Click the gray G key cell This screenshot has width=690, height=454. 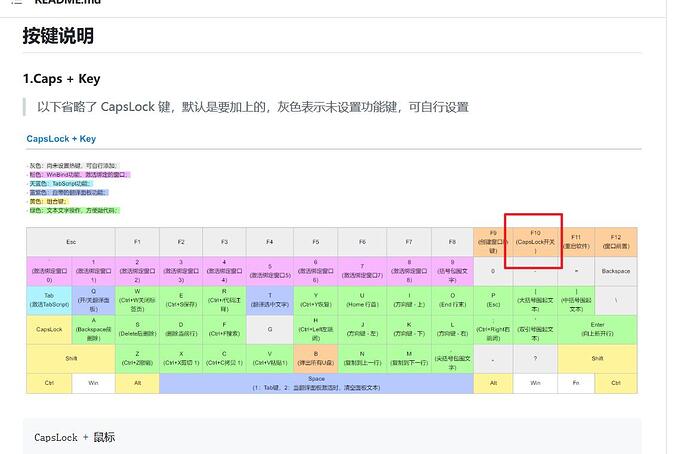(269, 328)
